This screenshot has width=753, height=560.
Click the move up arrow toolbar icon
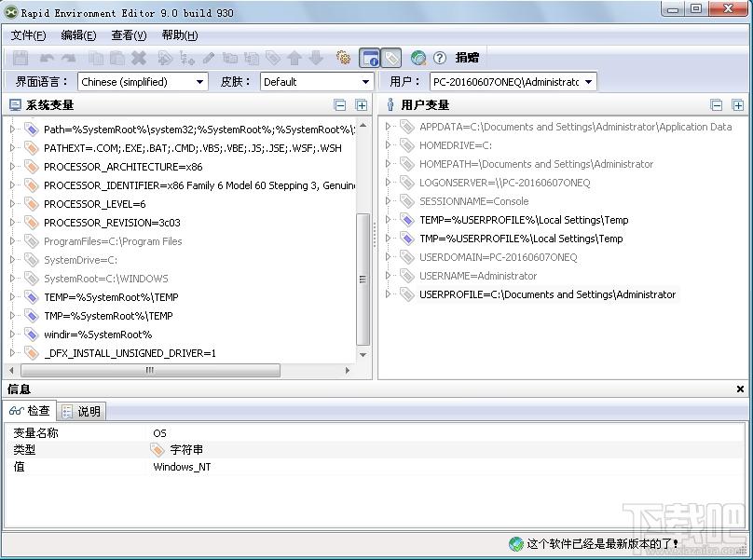tap(294, 58)
